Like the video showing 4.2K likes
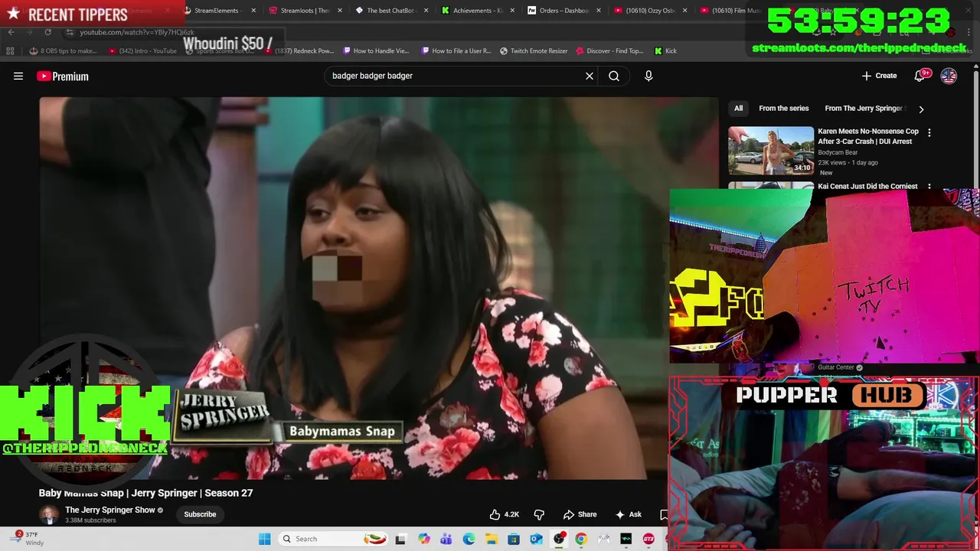The image size is (980, 551). [505, 514]
